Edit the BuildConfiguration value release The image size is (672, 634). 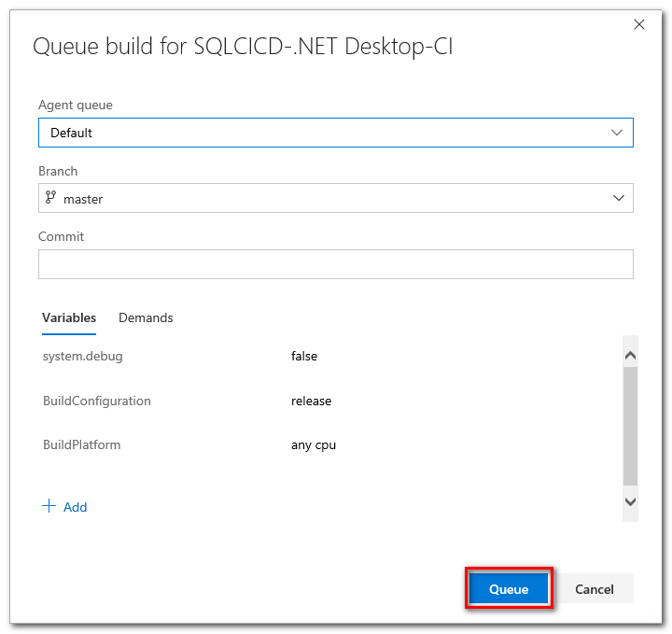311,401
